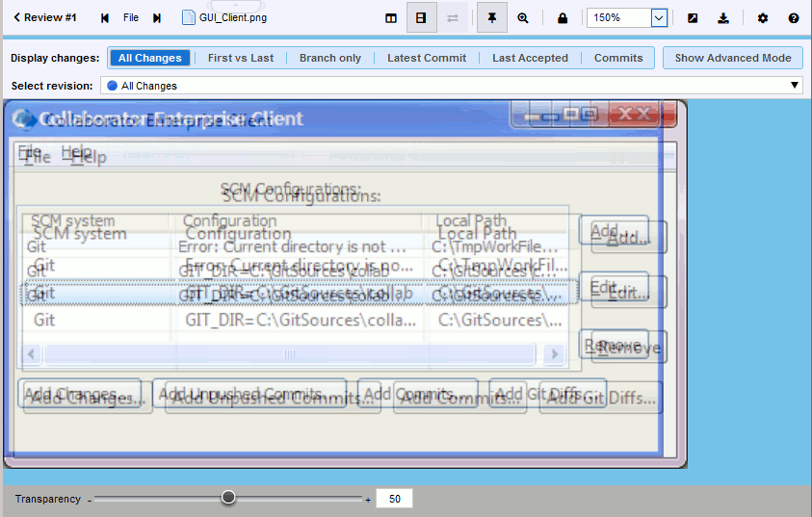Click the pin icon in toolbar
The width and height of the screenshot is (812, 517).
point(491,17)
